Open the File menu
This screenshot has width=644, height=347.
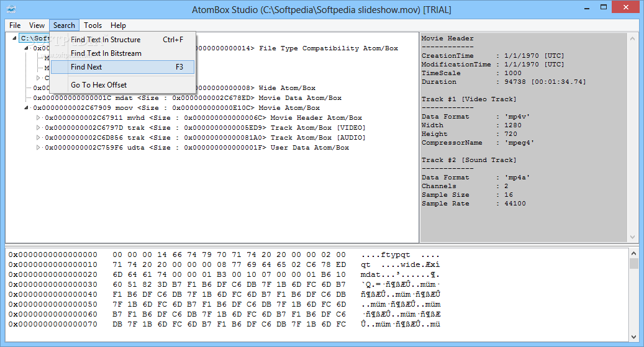pos(15,25)
